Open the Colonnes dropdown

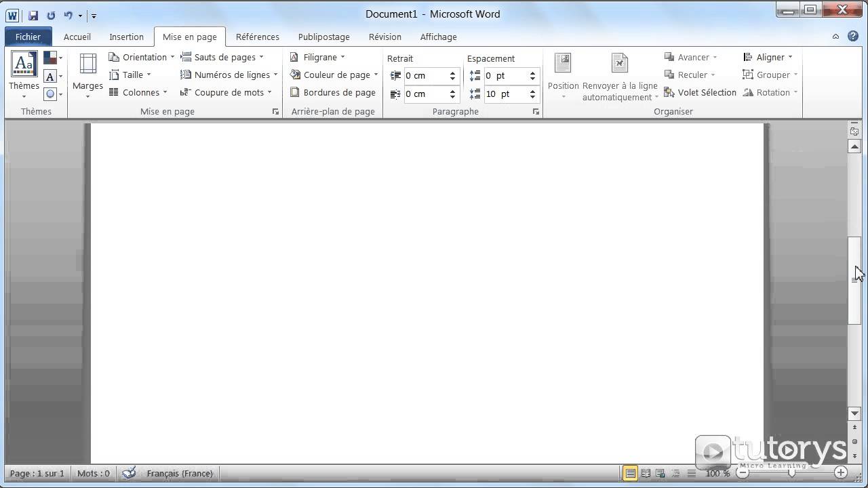[x=138, y=92]
